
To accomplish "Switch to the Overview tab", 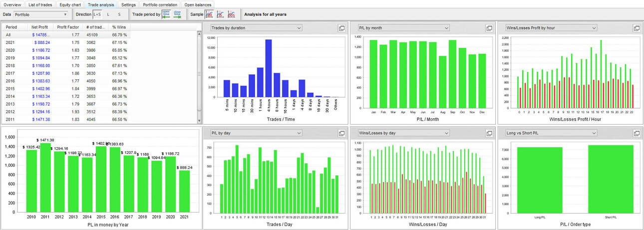I will tap(12, 4).
